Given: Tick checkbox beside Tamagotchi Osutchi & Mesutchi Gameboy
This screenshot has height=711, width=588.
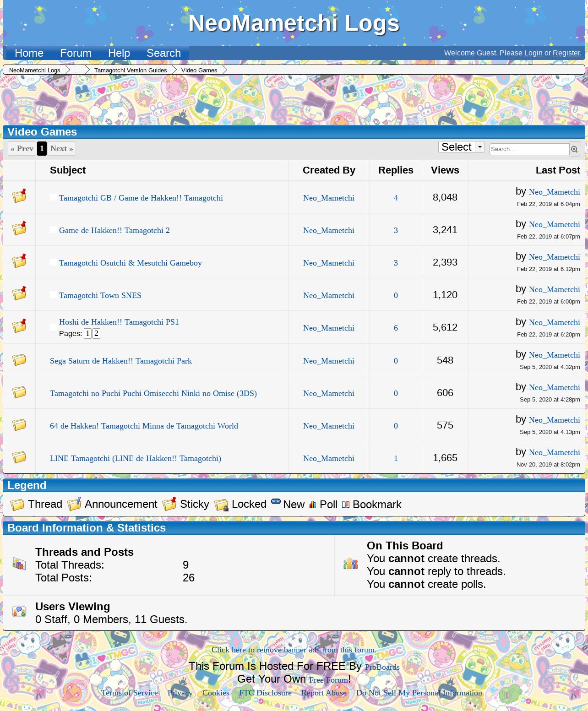Looking at the screenshot, I should pyautogui.click(x=53, y=262).
